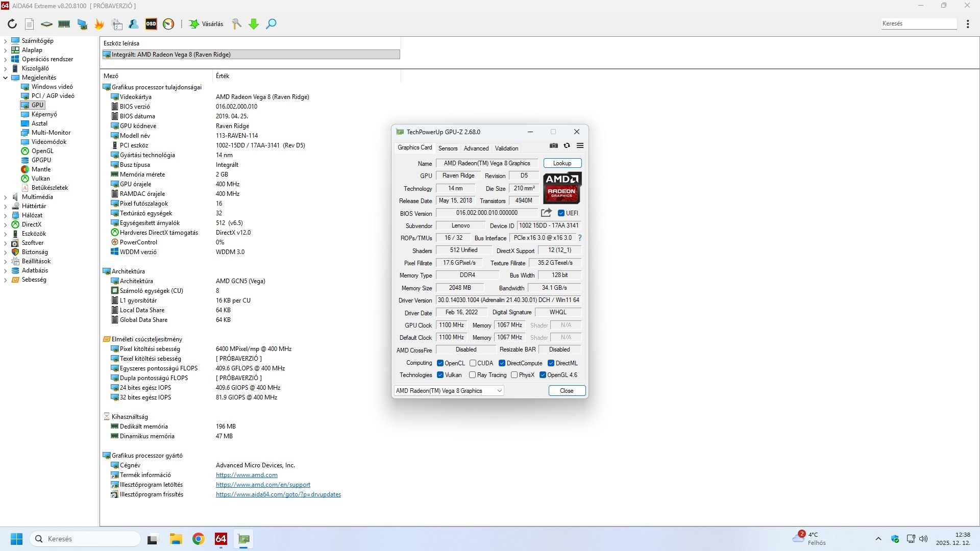Screen dimensions: 980x551
Task: Click the green download update arrow
Action: (x=254, y=24)
